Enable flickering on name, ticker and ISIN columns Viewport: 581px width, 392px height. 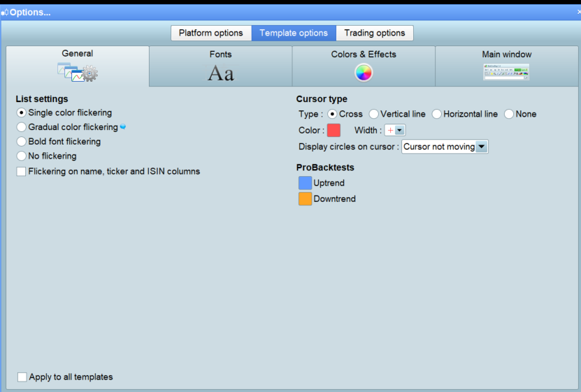pos(21,171)
